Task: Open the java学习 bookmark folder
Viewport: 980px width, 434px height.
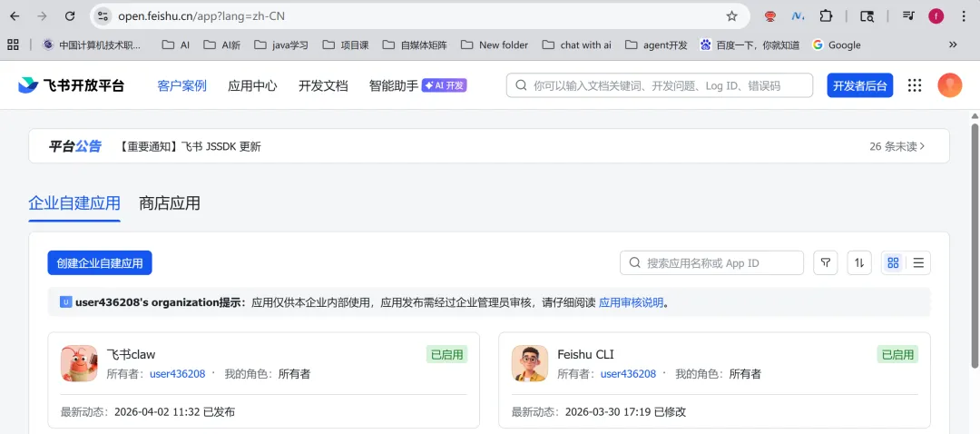Action: coord(281,44)
